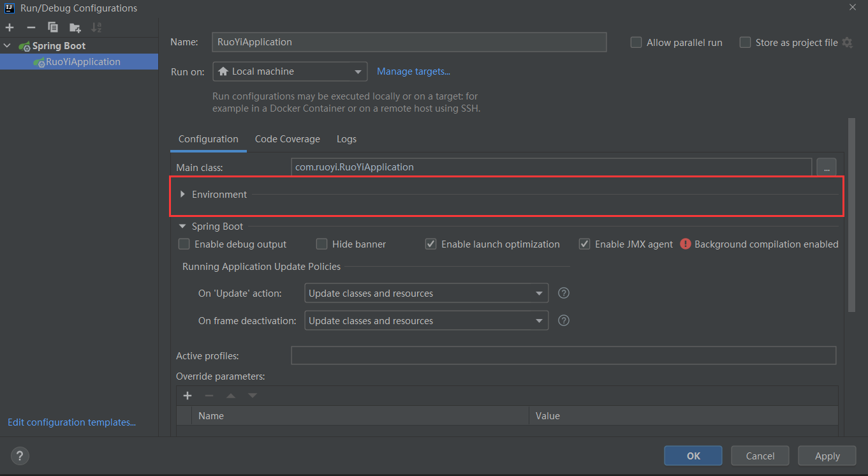Viewport: 868px width, 476px height.
Task: Click the Remove Configuration minus icon
Action: tap(31, 27)
